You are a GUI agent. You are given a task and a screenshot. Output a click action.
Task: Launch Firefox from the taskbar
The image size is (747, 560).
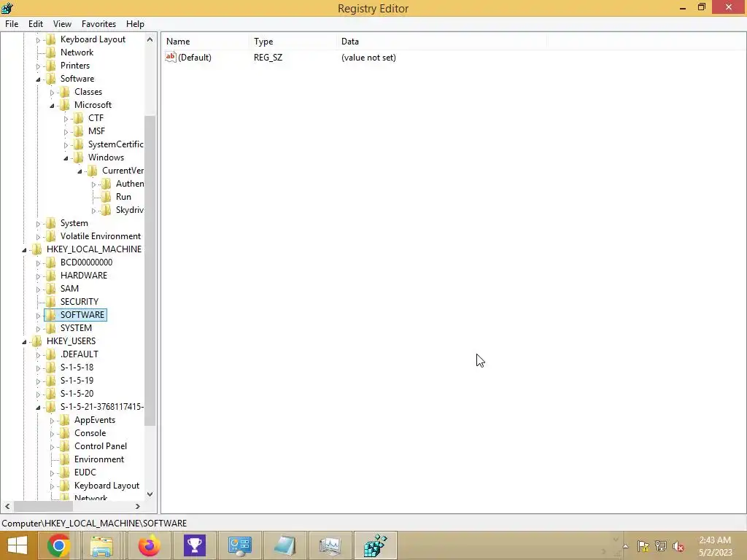(x=149, y=545)
